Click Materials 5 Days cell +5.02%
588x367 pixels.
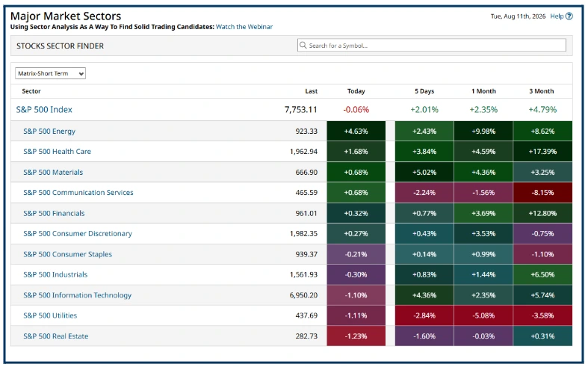coord(424,172)
